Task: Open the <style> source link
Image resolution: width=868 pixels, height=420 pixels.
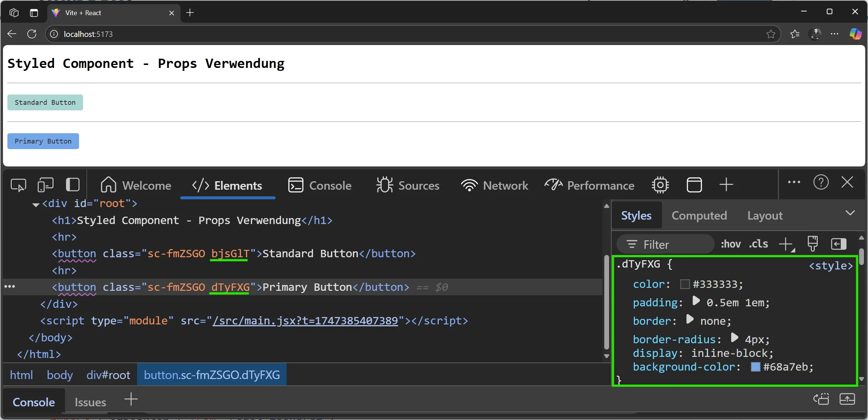Action: coord(831,266)
